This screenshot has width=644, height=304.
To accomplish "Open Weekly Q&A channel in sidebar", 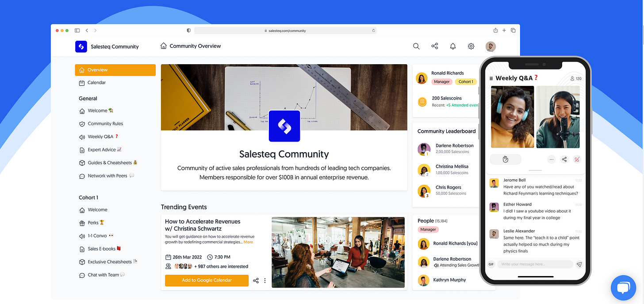I will (99, 137).
